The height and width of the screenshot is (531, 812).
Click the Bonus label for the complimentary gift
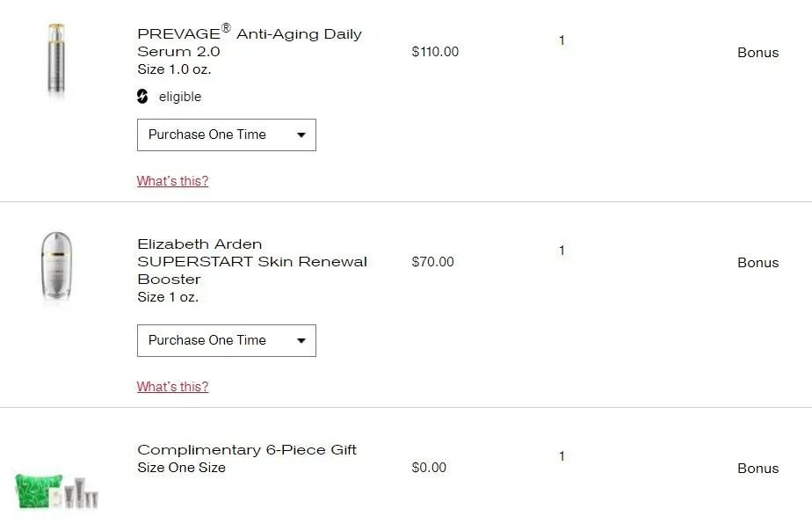(x=758, y=469)
